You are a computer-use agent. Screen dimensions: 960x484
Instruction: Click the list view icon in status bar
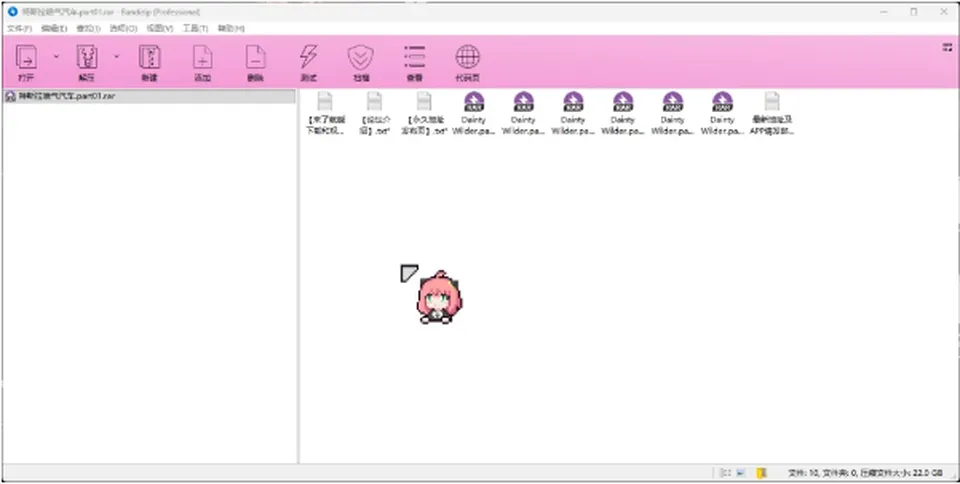click(x=741, y=472)
